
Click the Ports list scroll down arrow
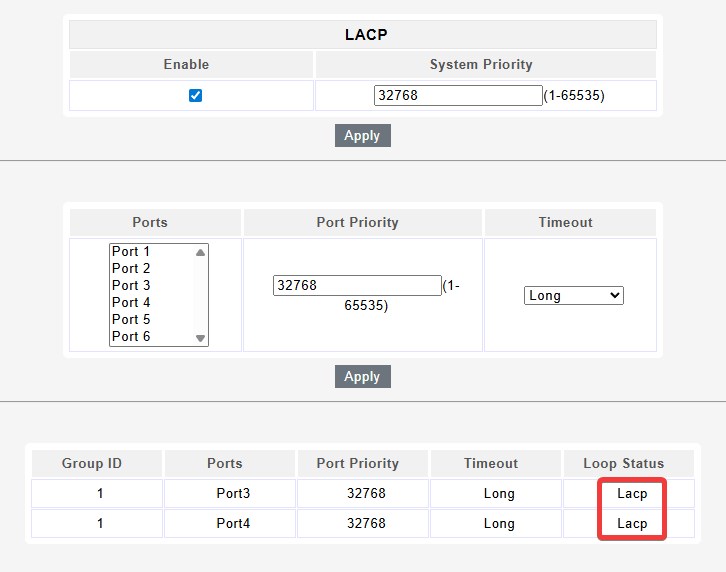coord(201,338)
